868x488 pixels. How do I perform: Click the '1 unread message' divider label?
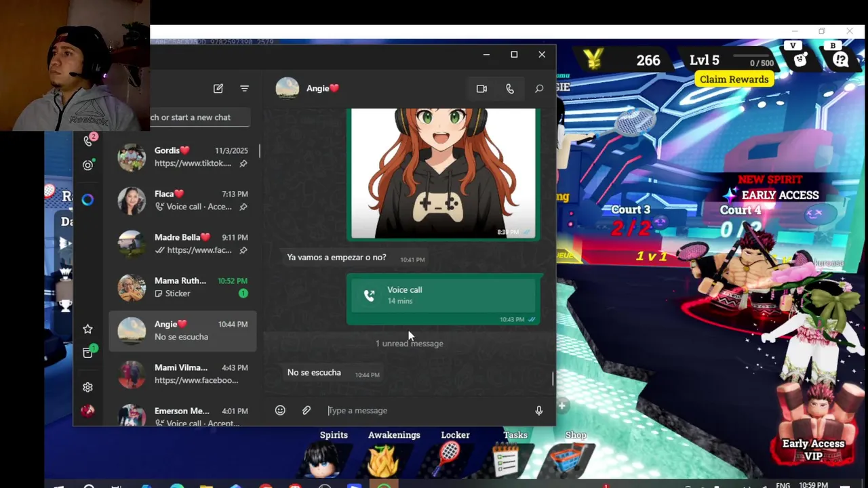(x=410, y=344)
